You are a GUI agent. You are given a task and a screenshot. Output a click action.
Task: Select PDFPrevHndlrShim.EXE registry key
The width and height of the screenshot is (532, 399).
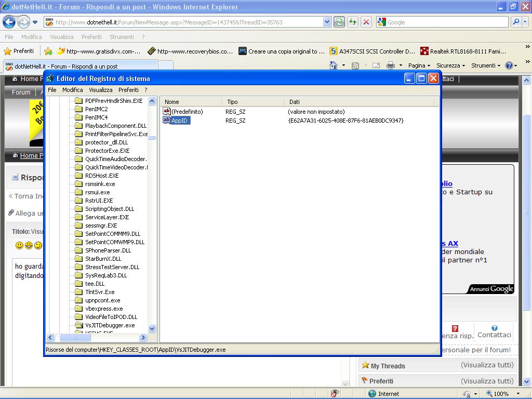click(114, 101)
